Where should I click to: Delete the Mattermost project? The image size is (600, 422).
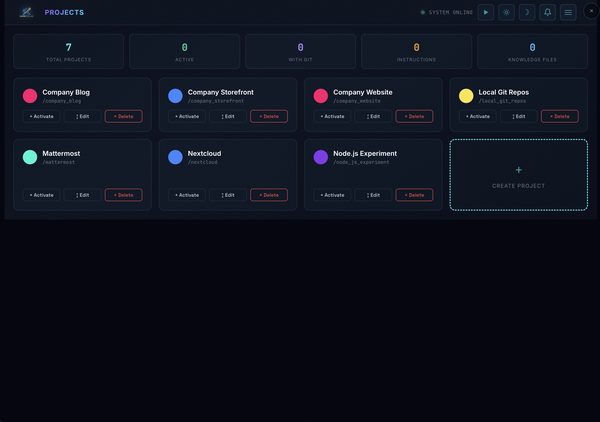[x=124, y=195]
